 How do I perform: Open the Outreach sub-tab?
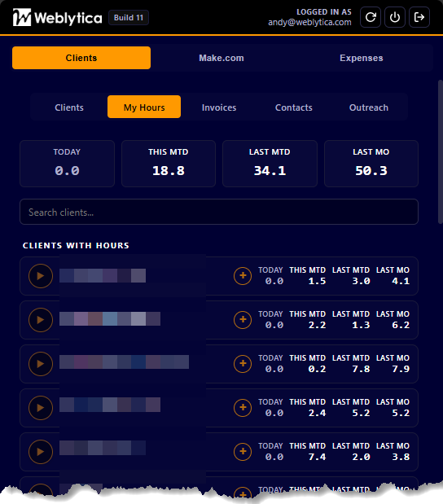point(369,107)
